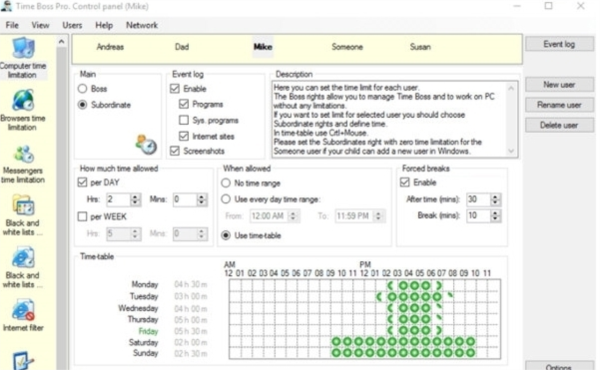Toggle the per WEEK checkbox

(82, 217)
